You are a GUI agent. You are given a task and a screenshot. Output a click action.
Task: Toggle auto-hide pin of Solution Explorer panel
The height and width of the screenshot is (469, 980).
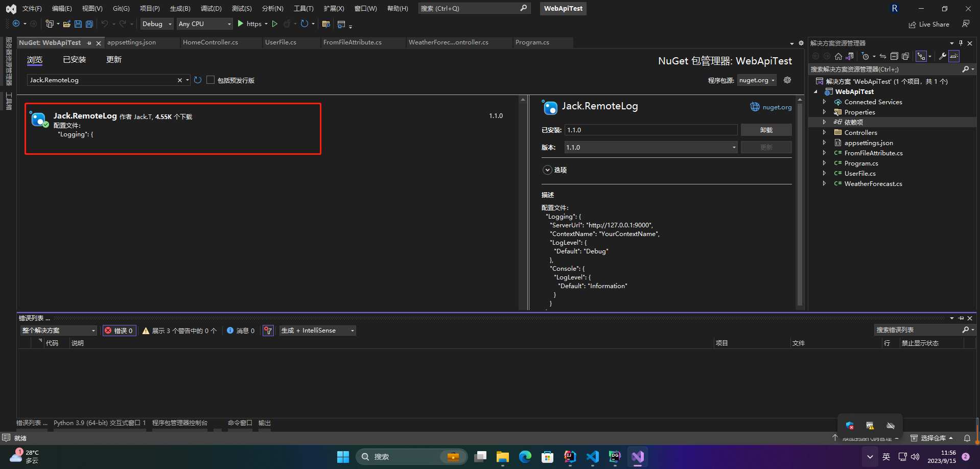[x=961, y=43]
